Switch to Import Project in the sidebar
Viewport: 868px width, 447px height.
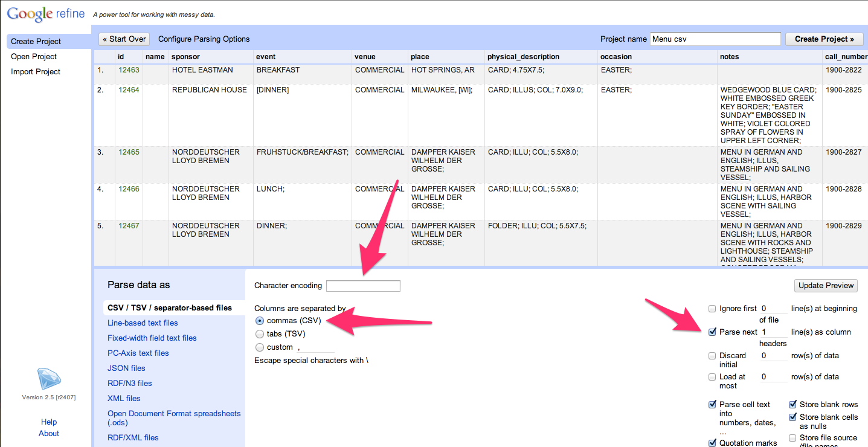pos(36,72)
